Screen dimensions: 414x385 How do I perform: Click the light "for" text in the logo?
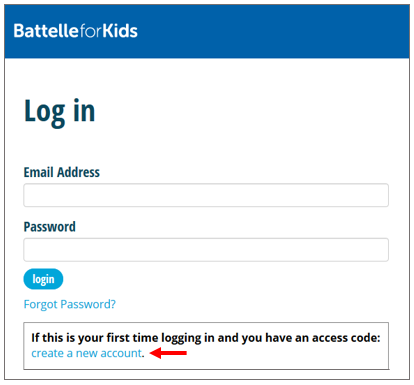tap(90, 31)
